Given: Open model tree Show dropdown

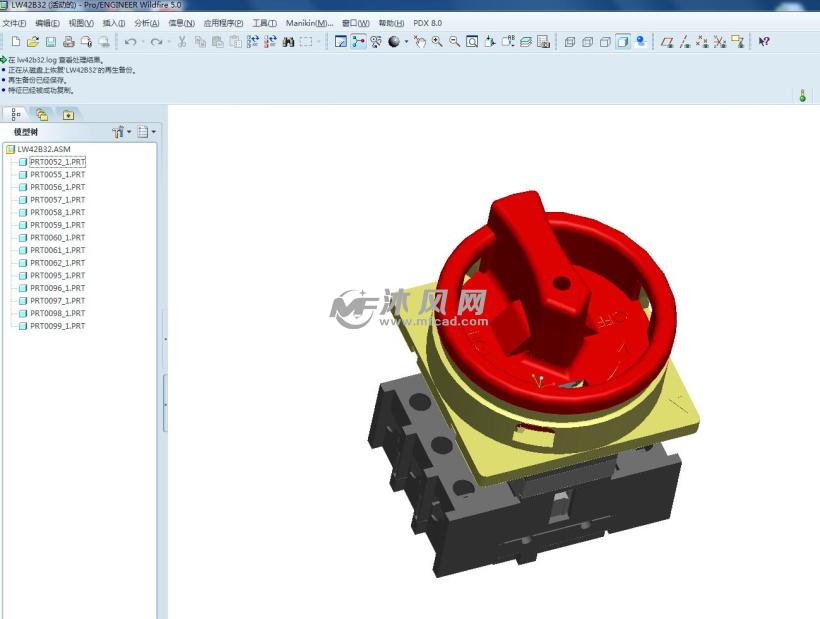Looking at the screenshot, I should point(146,132).
